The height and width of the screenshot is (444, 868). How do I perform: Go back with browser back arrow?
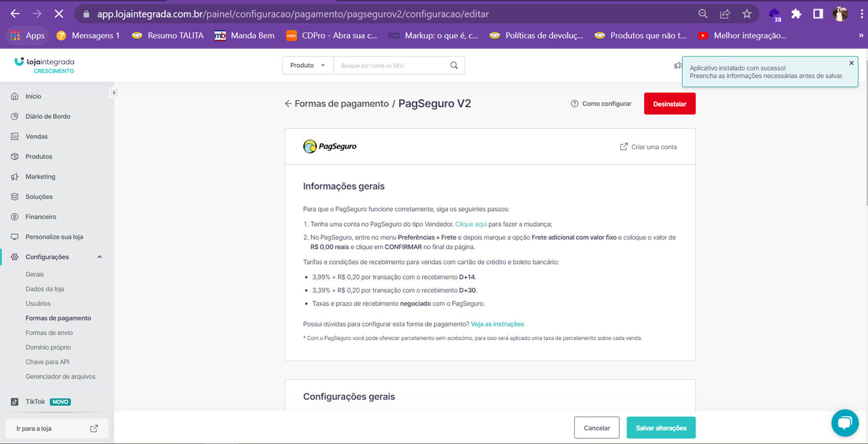click(15, 14)
